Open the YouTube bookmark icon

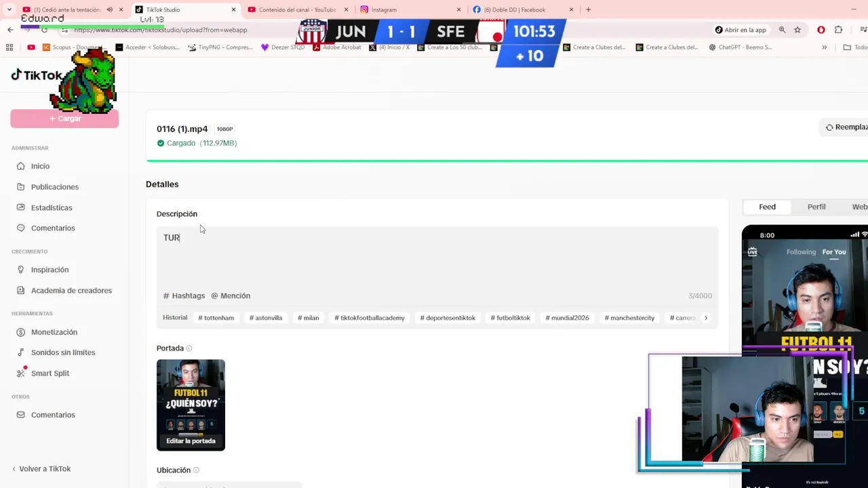[x=31, y=47]
